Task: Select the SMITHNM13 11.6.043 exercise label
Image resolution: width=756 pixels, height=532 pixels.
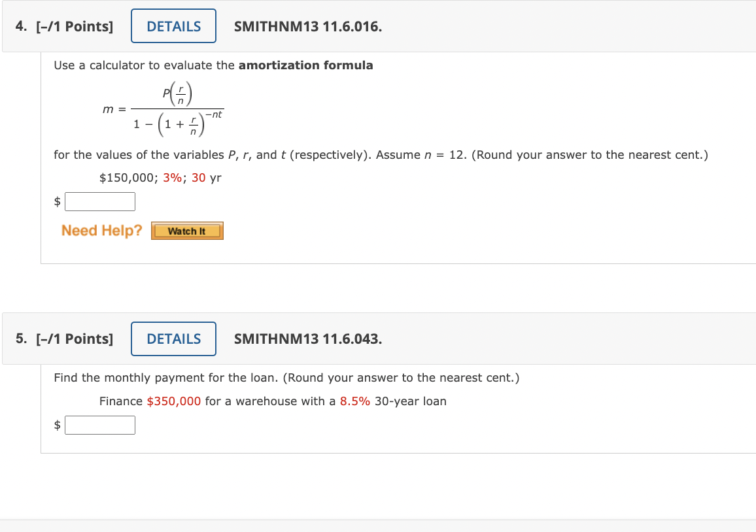Action: tap(307, 339)
